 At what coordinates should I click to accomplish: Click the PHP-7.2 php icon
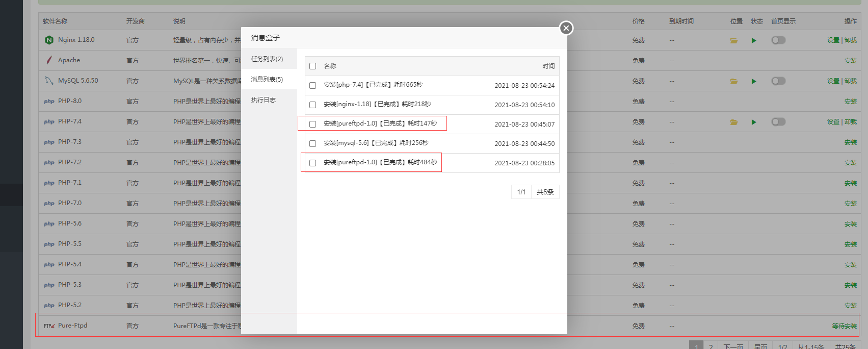(49, 163)
